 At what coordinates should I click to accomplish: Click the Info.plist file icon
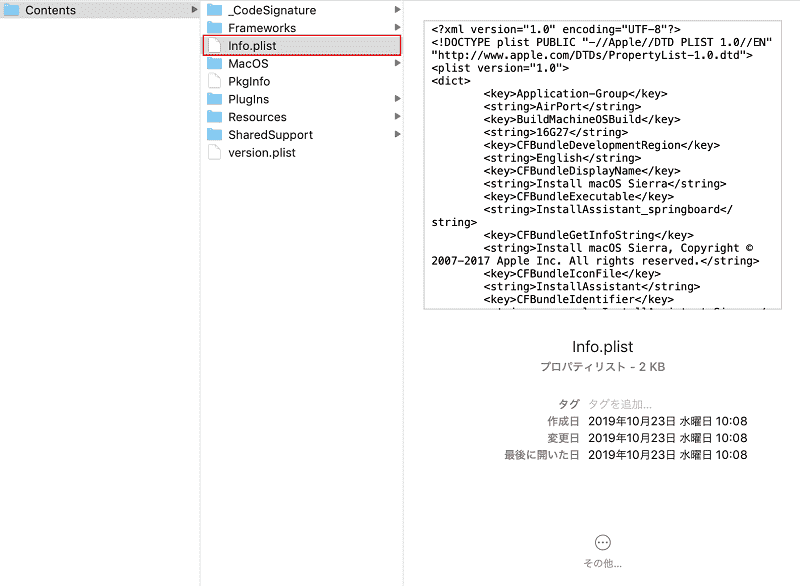pos(215,45)
